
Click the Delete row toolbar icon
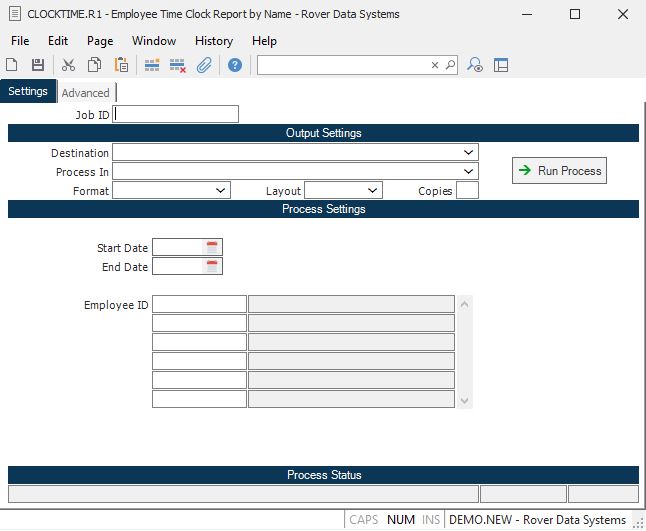click(x=178, y=65)
